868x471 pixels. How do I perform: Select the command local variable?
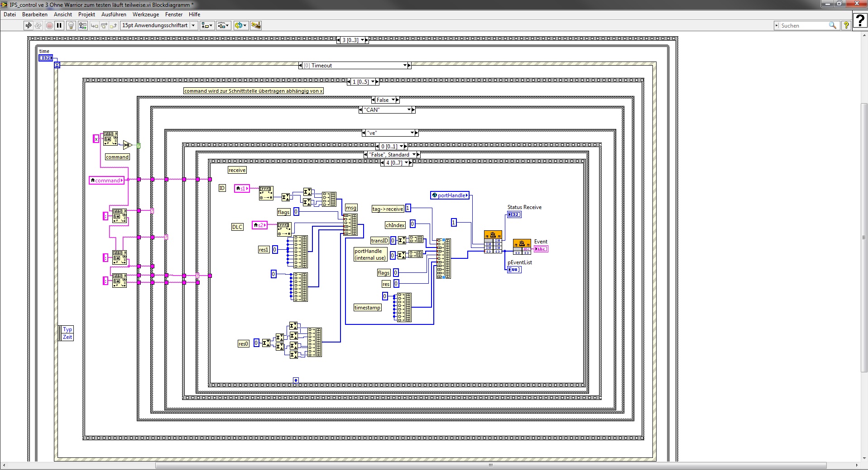click(x=107, y=181)
